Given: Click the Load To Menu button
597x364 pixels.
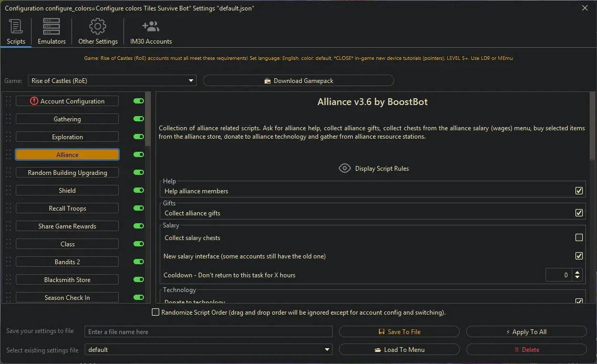Looking at the screenshot, I should pyautogui.click(x=399, y=349).
